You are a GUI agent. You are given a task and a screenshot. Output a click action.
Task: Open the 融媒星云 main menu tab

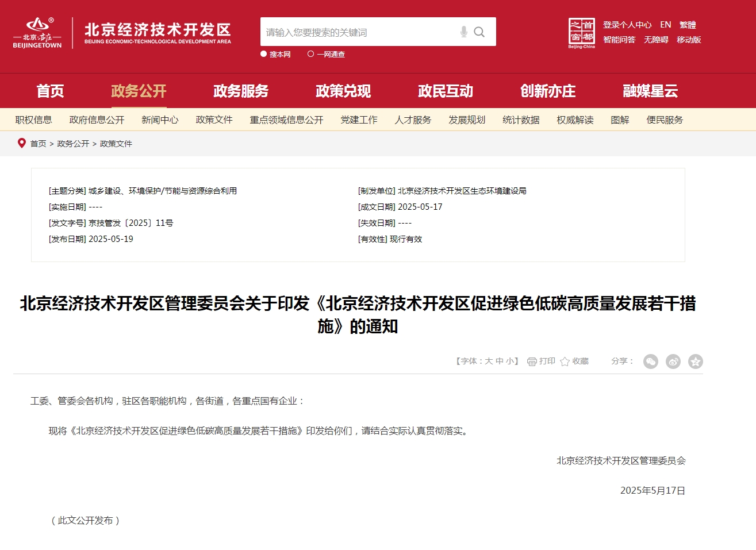[650, 91]
